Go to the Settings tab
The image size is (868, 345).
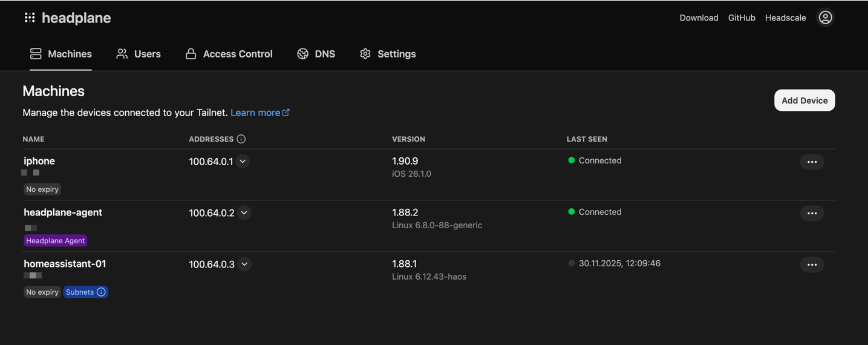[388, 54]
